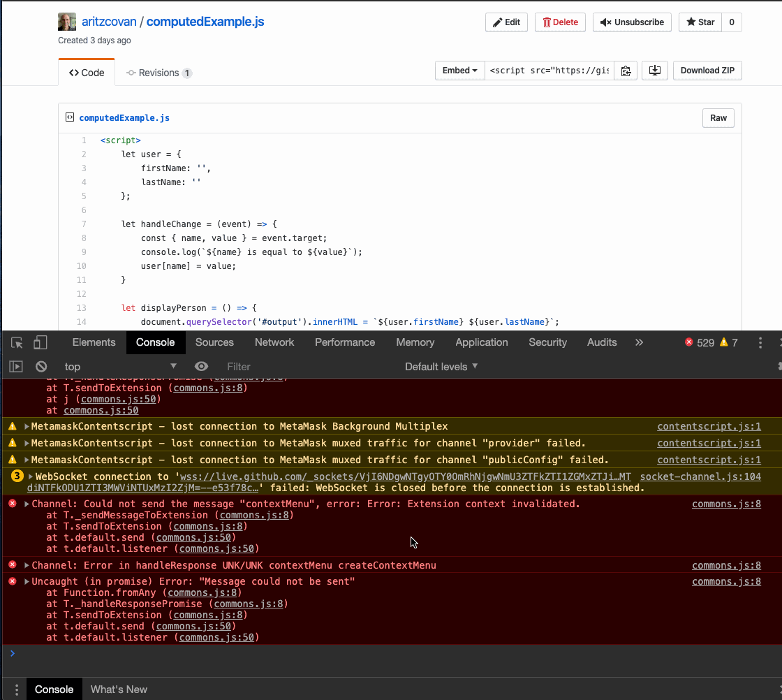Open socket-channel.js:104 source link
The image size is (782, 700).
tap(700, 476)
